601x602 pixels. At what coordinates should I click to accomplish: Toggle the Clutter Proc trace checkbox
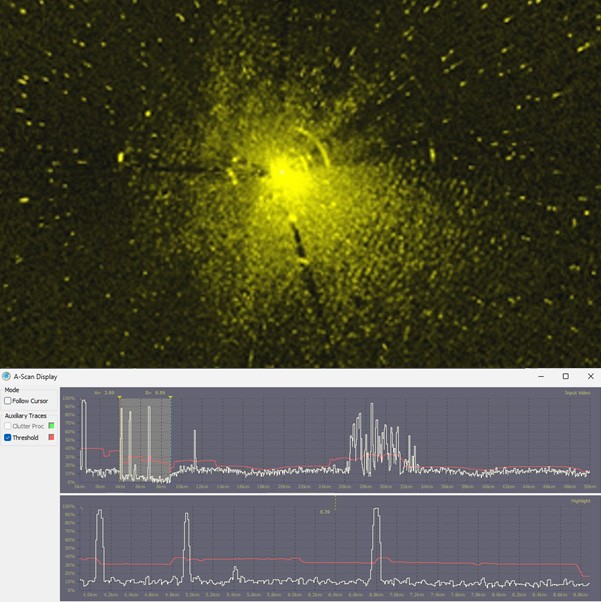click(x=8, y=426)
